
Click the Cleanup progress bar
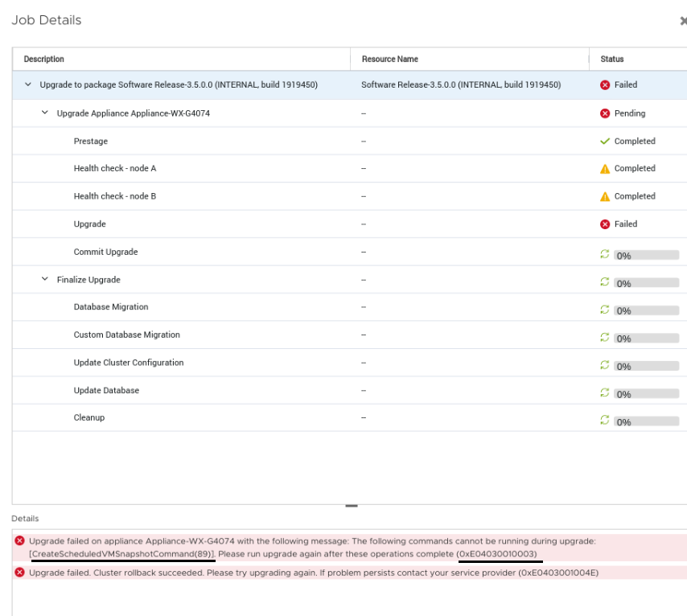coord(646,421)
